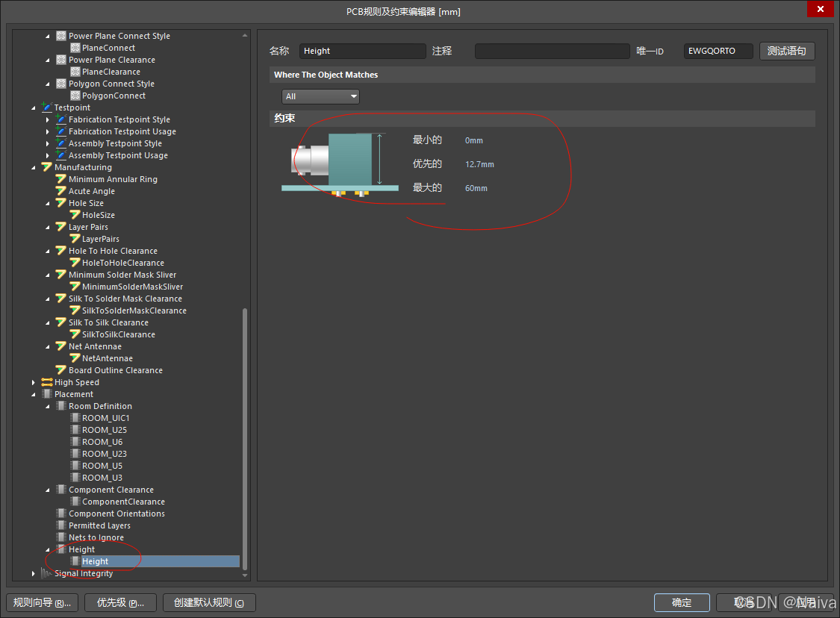Click the MinimumSolderMaskSliver rule icon
The image size is (840, 618).
[75, 287]
